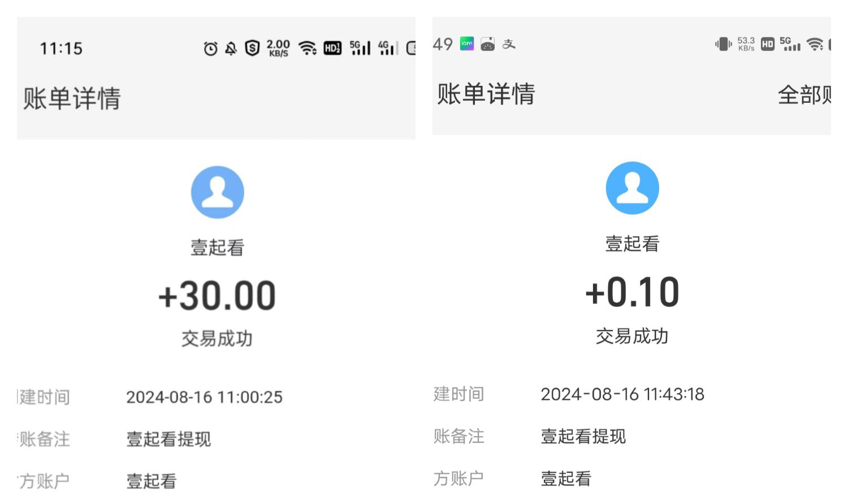The height and width of the screenshot is (504, 848).
Task: Tap the timestamp 2024-08-16 11:00:25
Action: (x=204, y=397)
